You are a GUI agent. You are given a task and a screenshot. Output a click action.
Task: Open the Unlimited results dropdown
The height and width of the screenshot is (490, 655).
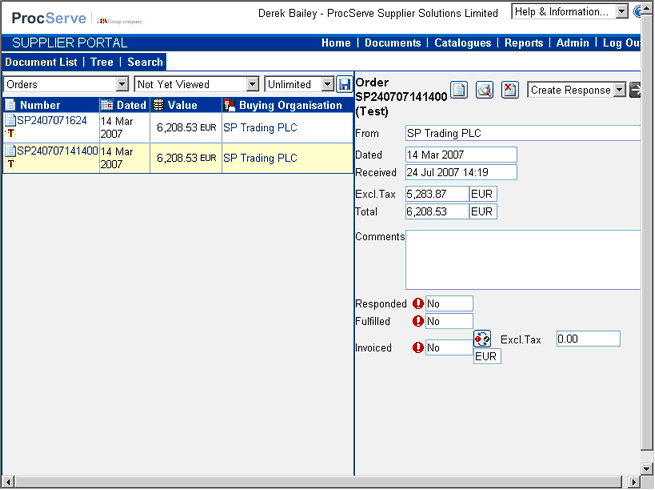[327, 85]
